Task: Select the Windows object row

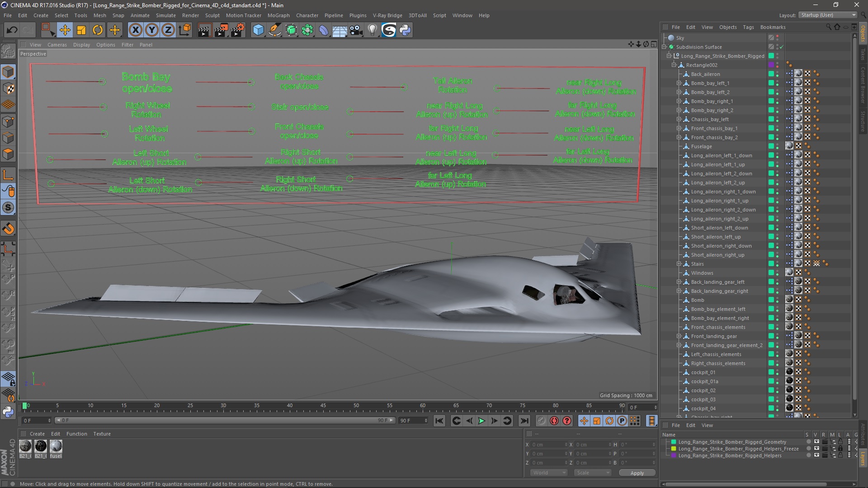Action: 702,273
